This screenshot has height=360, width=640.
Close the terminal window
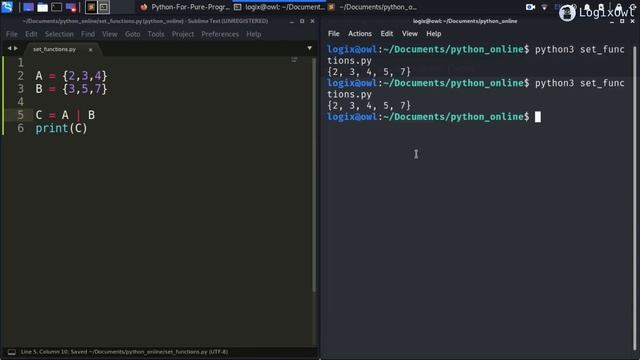click(632, 21)
